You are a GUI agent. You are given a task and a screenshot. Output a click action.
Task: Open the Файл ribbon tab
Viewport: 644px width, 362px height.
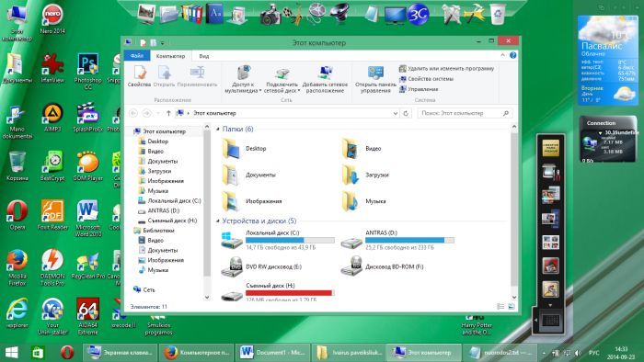(137, 56)
